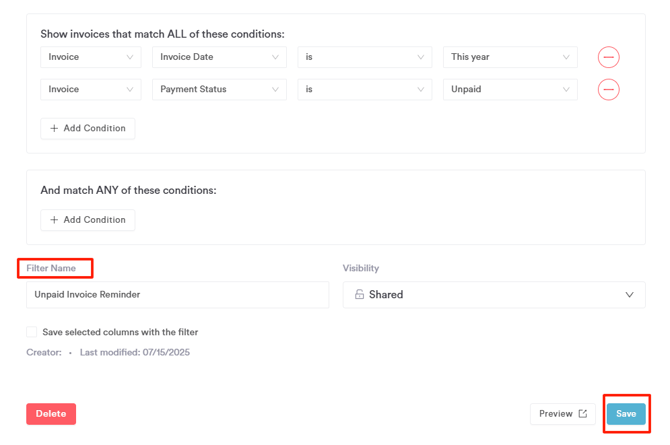Open the 'is' operator for Payment Status
The height and width of the screenshot is (445, 670).
click(364, 89)
